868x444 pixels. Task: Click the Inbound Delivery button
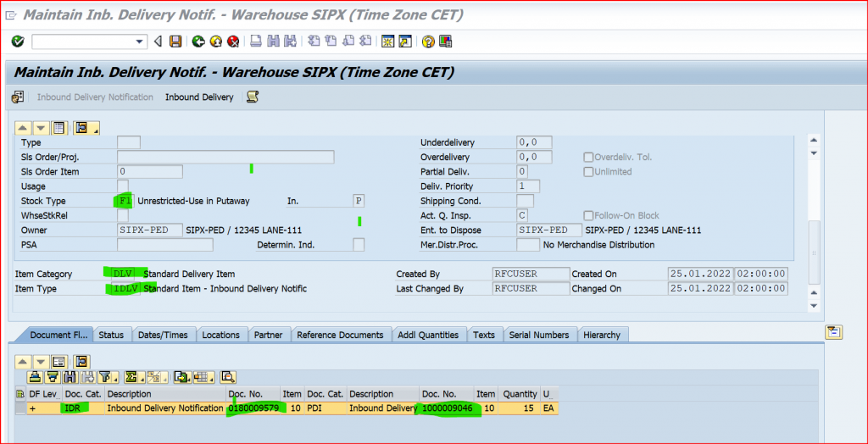199,97
